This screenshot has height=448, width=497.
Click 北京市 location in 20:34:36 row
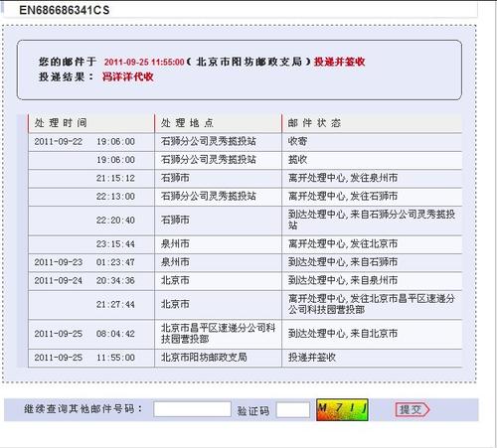(x=175, y=280)
